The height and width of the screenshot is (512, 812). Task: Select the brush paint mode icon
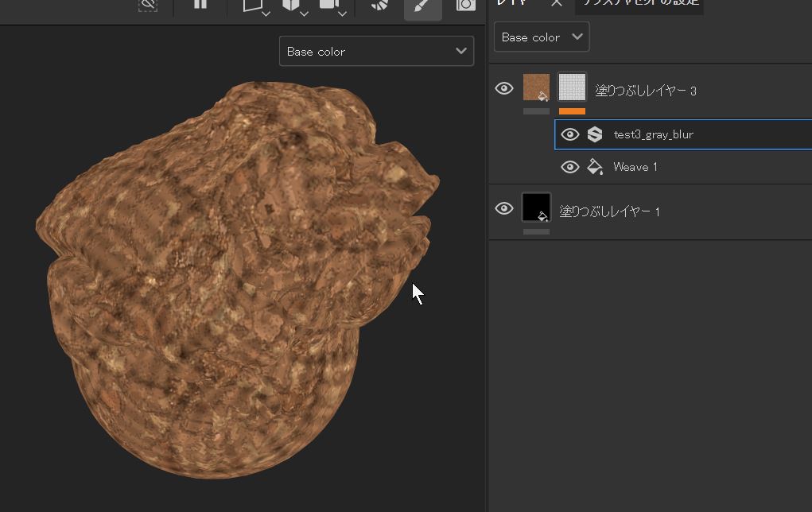pos(422,6)
